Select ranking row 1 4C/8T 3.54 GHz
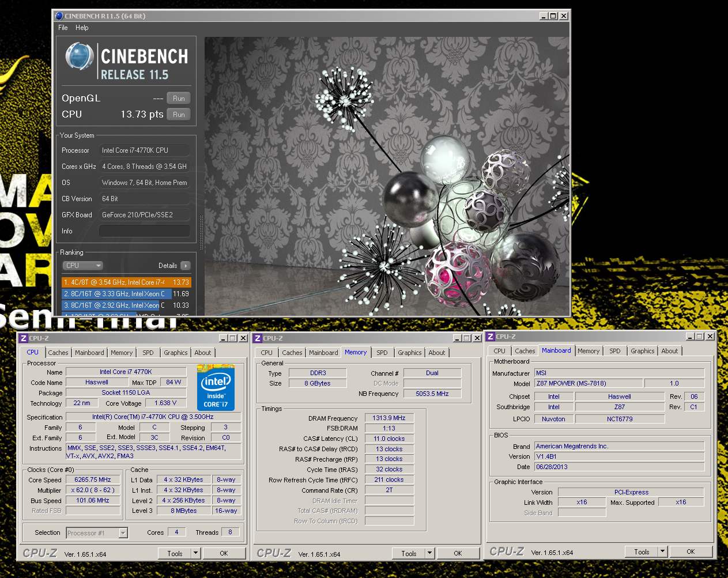The width and height of the screenshot is (728, 578). coord(126,282)
